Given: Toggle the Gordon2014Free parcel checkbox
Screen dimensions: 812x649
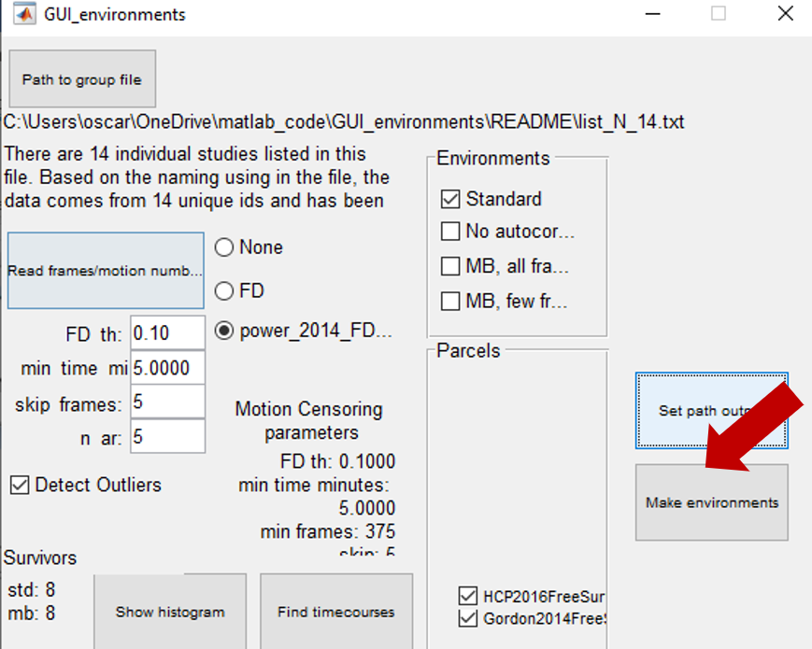Looking at the screenshot, I should point(468,618).
